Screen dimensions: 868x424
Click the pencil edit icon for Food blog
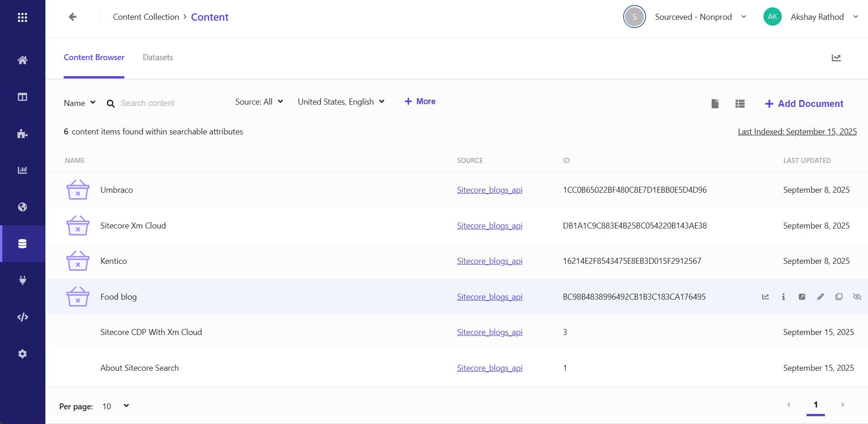tap(820, 297)
